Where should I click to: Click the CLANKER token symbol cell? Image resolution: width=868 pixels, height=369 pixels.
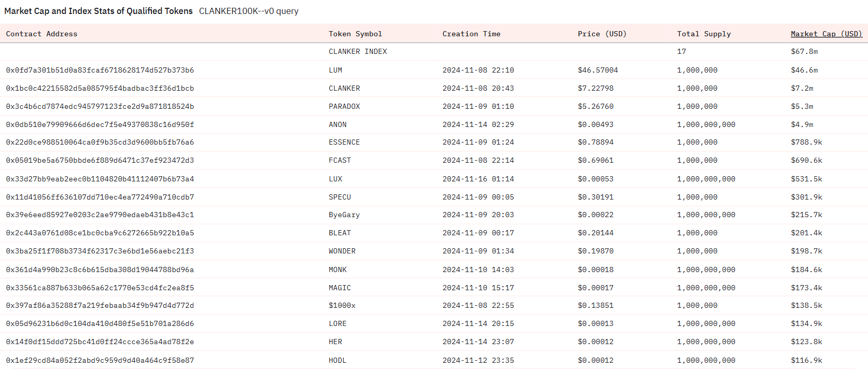pyautogui.click(x=344, y=88)
